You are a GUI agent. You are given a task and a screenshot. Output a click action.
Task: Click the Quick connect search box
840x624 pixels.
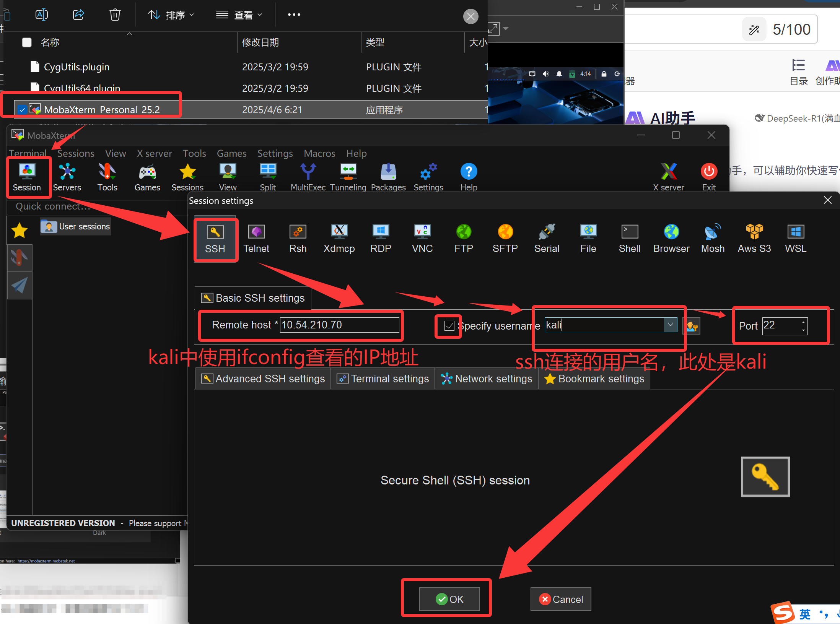point(97,206)
